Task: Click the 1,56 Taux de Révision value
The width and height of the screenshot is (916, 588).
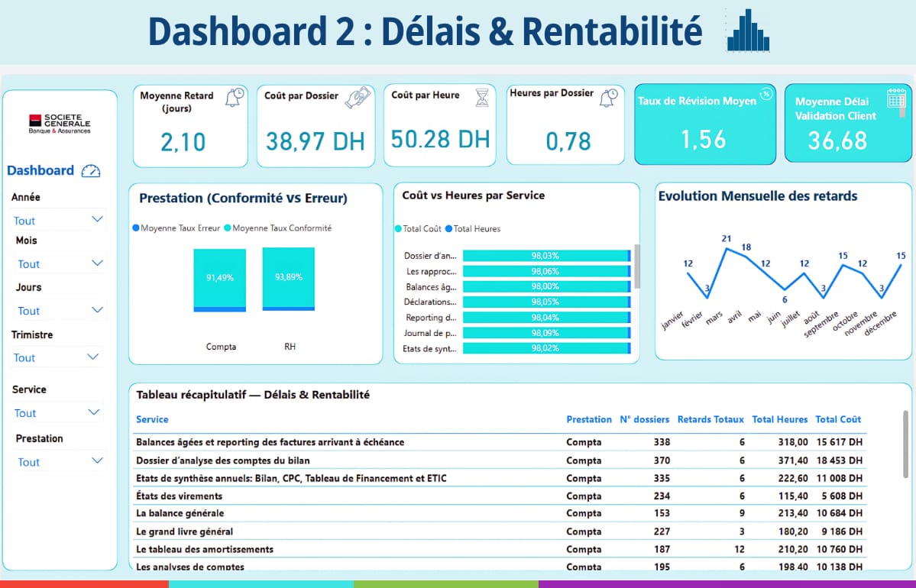Action: coord(704,139)
